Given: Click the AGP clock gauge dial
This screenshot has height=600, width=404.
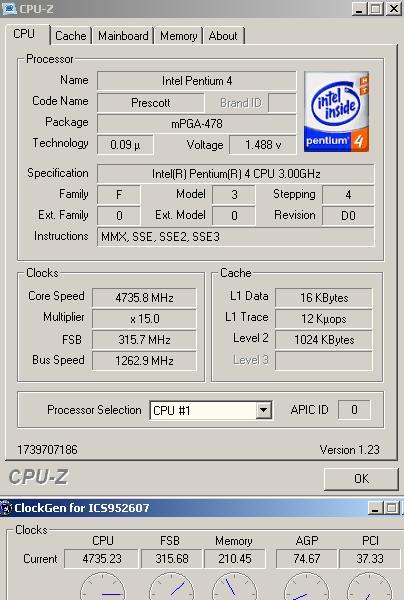Looking at the screenshot, I should coord(306,586).
